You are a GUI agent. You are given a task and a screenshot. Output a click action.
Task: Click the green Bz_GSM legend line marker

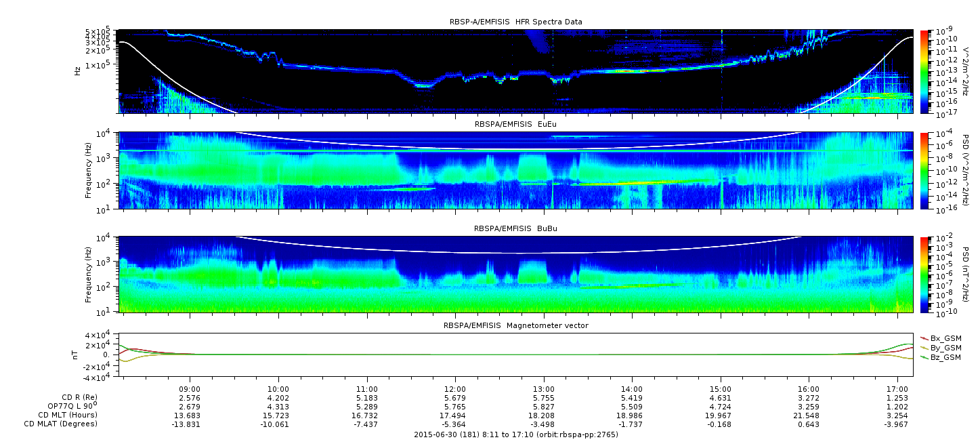[x=924, y=357]
